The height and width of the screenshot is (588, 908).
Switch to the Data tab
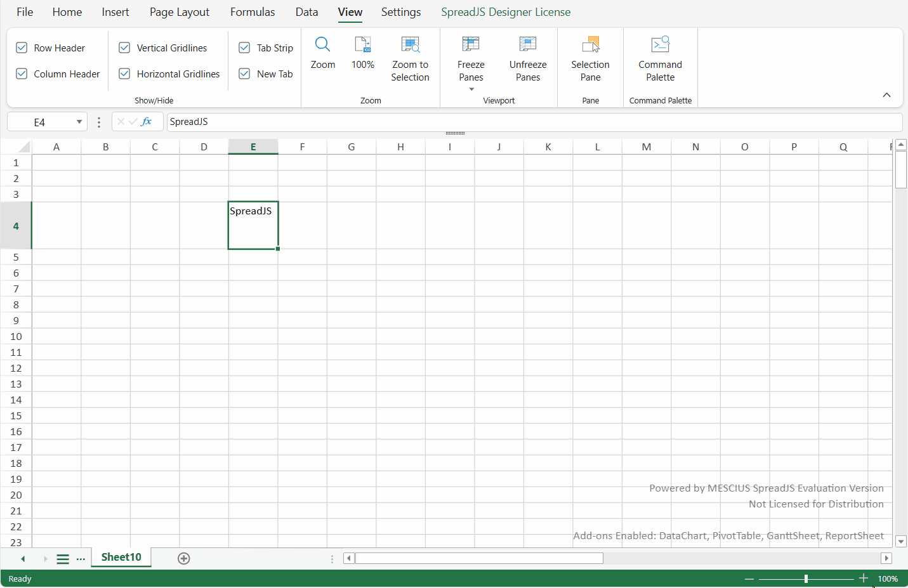click(x=306, y=12)
